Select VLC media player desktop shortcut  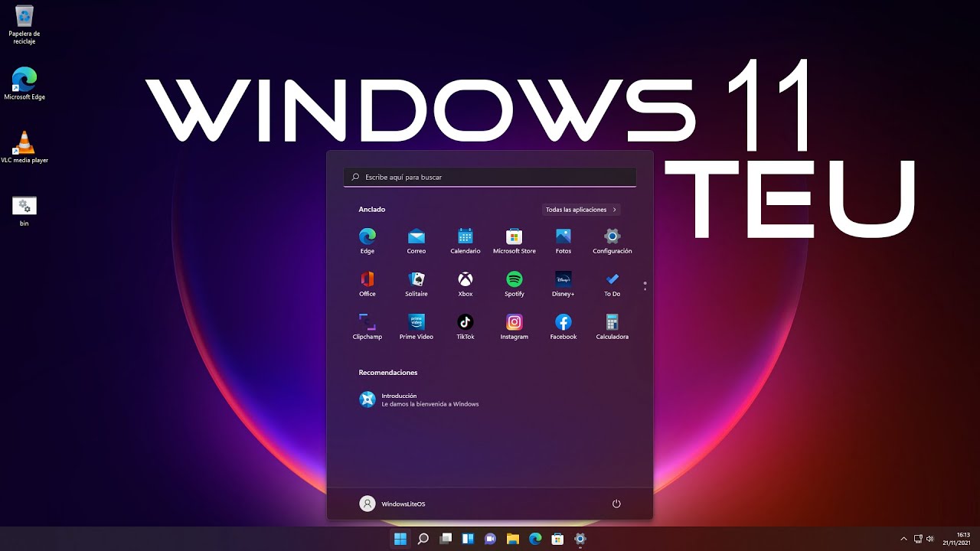pyautogui.click(x=24, y=147)
